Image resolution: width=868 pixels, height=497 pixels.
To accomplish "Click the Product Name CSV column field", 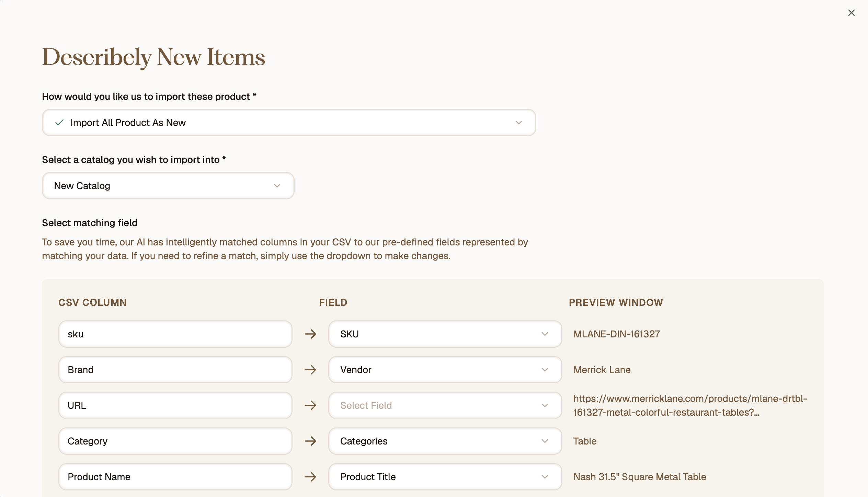I will (175, 477).
